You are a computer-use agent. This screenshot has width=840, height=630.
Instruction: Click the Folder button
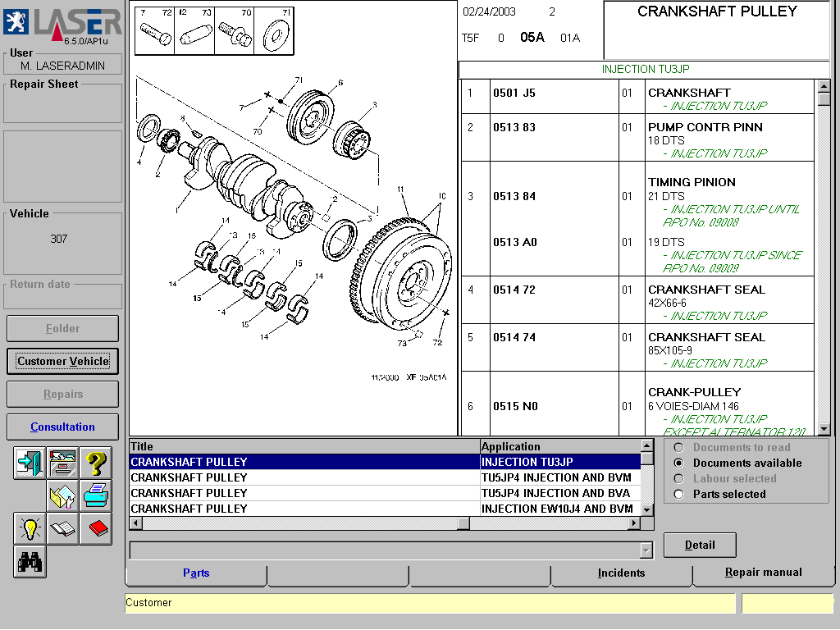[62, 328]
